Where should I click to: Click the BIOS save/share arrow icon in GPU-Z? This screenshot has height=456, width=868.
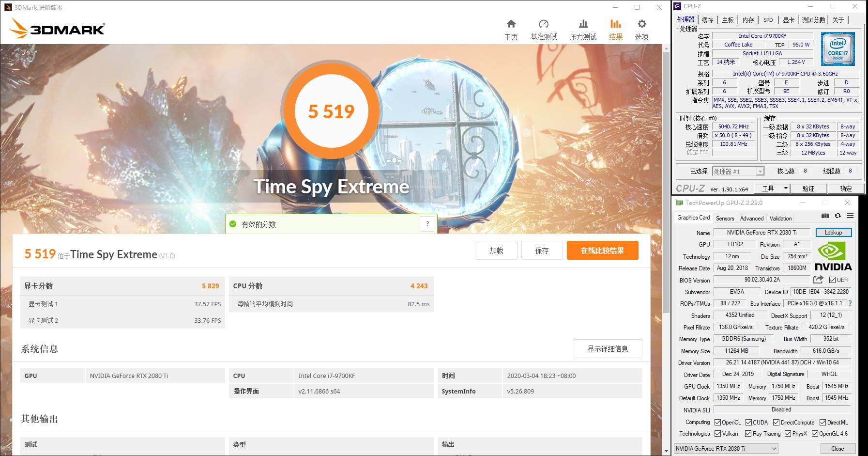tap(818, 280)
